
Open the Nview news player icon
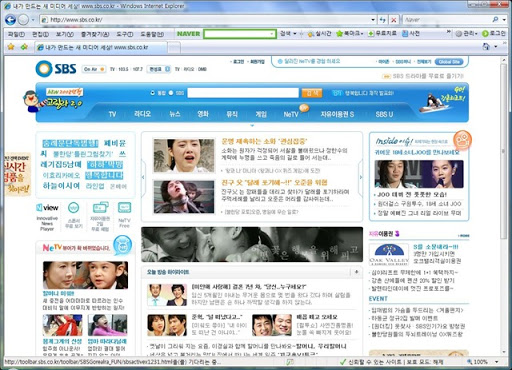tap(47, 208)
